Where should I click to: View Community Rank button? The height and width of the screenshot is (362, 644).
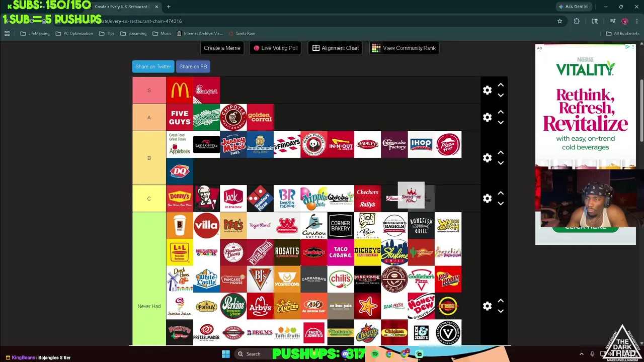[x=404, y=48]
